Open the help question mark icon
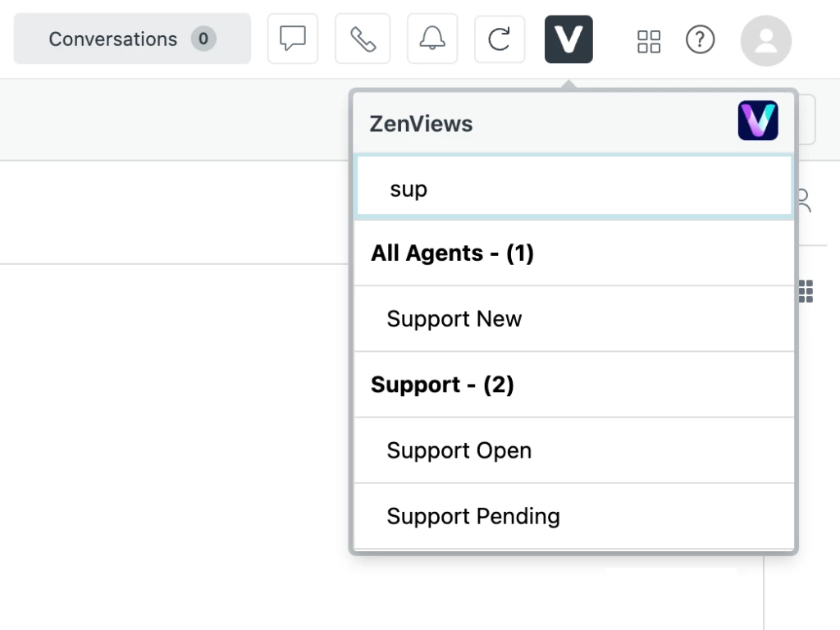The width and height of the screenshot is (840, 630). 700,39
